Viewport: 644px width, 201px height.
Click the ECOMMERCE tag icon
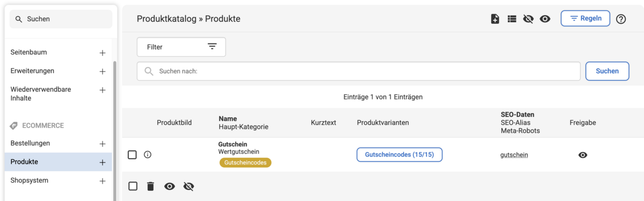click(14, 125)
